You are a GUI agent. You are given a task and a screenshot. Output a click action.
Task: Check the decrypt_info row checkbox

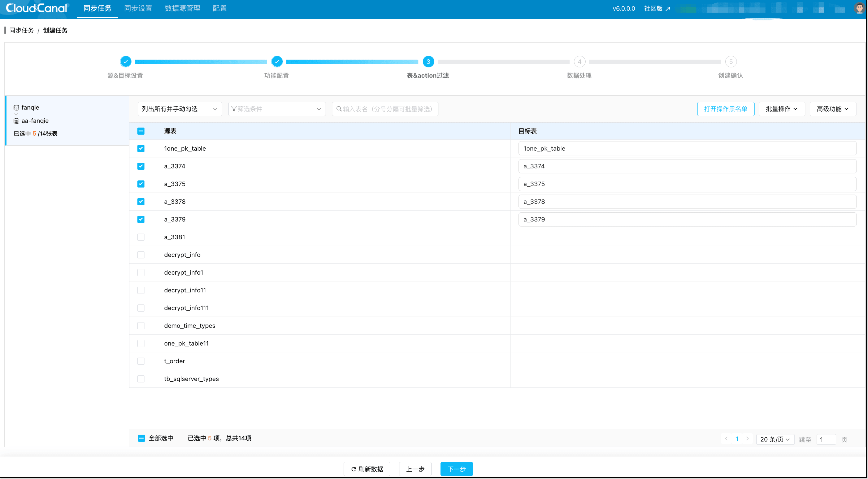click(141, 255)
